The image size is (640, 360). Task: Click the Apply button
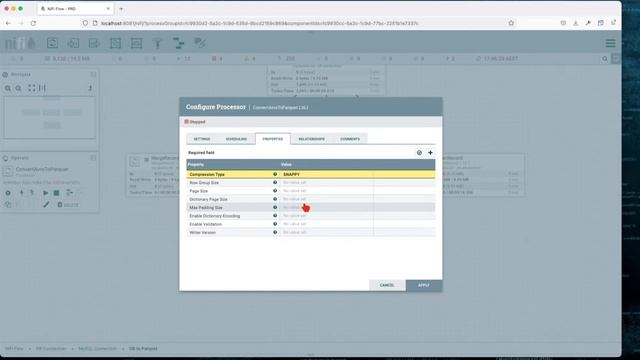point(424,285)
